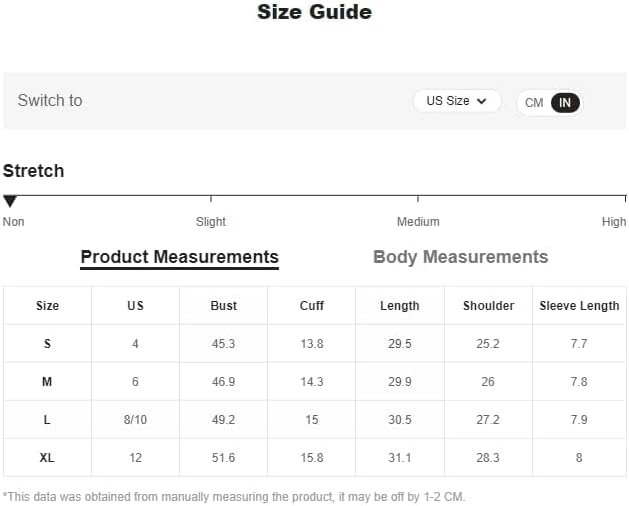The image size is (629, 506).
Task: Click the Bust column header
Action: (x=223, y=306)
